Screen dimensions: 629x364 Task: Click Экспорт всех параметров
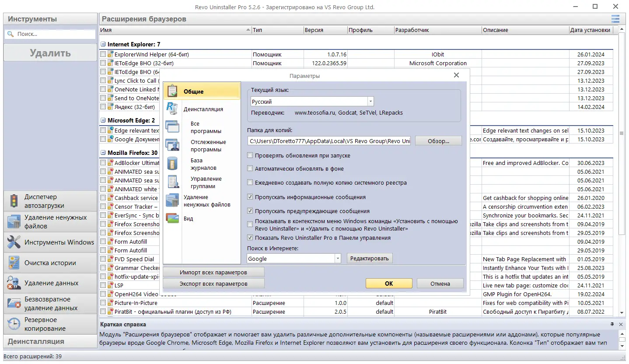(213, 283)
